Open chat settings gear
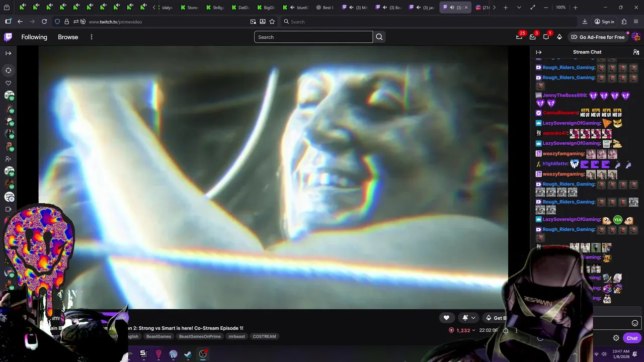Screen dimensions: 644x362 616,338
